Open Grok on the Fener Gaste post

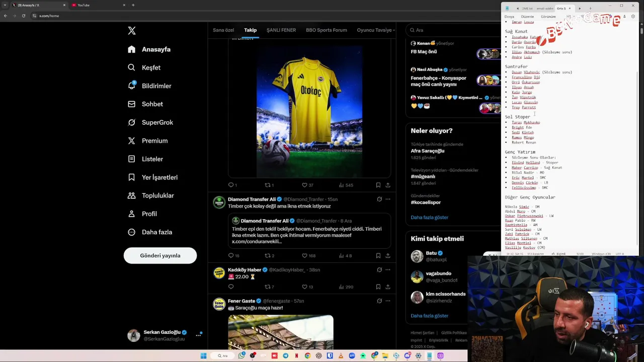(379, 301)
